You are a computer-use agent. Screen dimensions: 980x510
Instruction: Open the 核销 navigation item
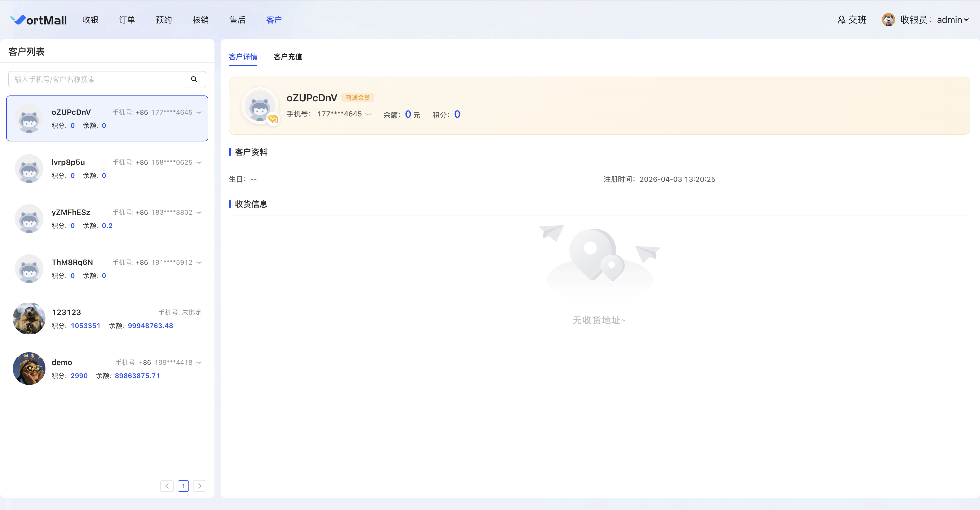[x=200, y=20]
